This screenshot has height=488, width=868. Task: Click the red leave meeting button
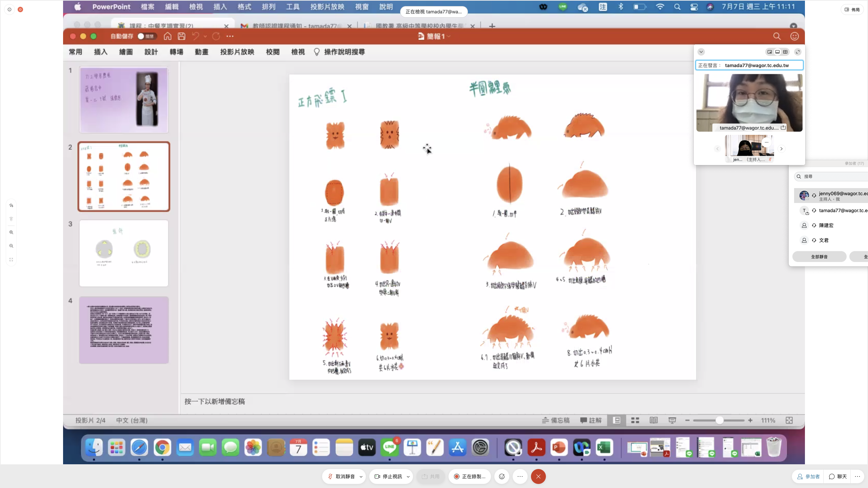point(538,476)
